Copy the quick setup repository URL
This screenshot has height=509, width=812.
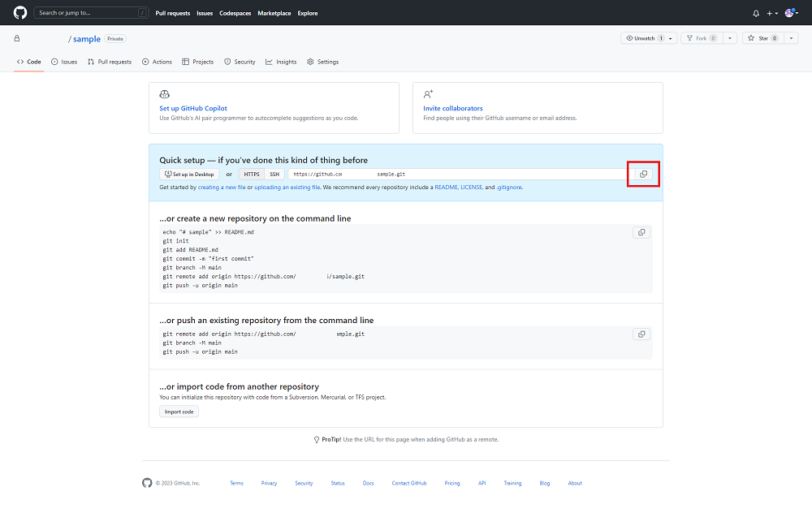643,174
